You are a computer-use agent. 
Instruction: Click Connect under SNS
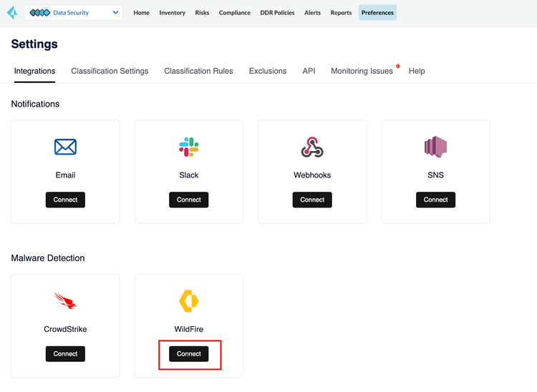pyautogui.click(x=435, y=200)
